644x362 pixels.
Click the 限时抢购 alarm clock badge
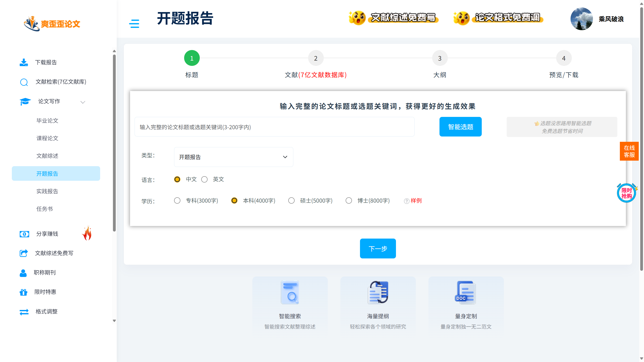click(x=626, y=193)
